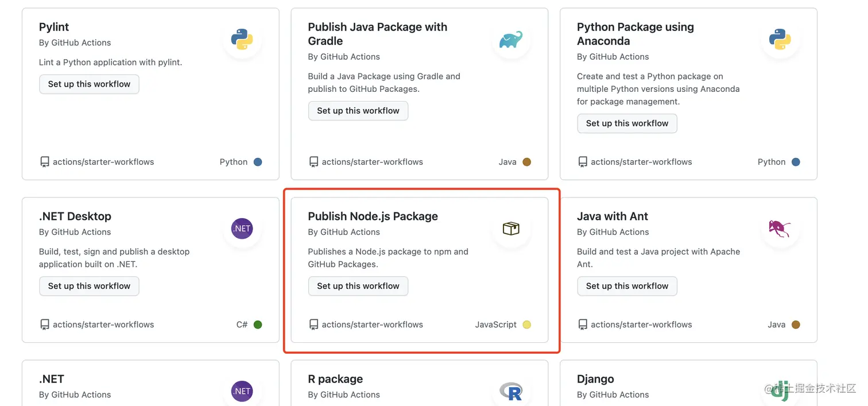The height and width of the screenshot is (406, 868).
Task: Set up the Java with Ant workflow
Action: 627,286
